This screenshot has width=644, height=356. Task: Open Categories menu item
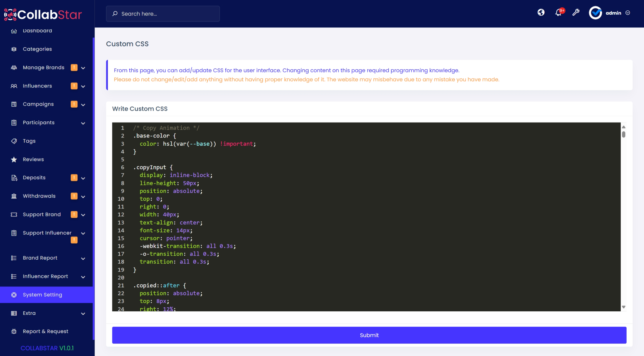pyautogui.click(x=46, y=49)
